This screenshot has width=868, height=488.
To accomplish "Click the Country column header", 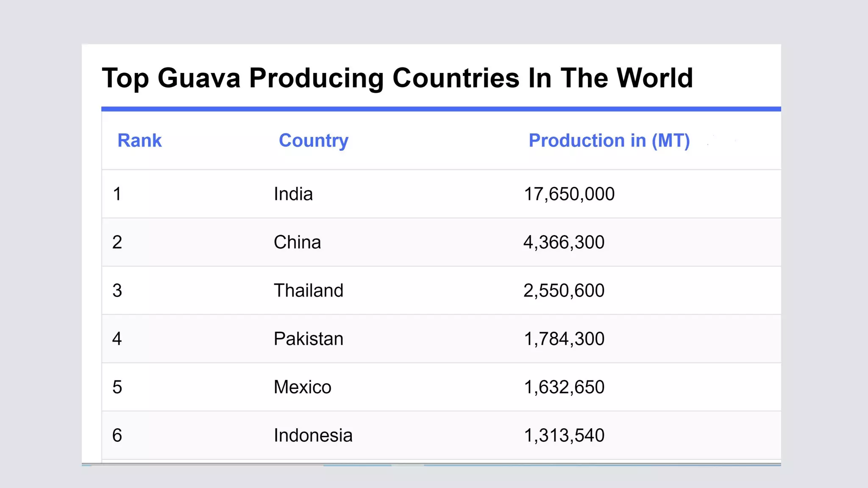I will point(313,141).
